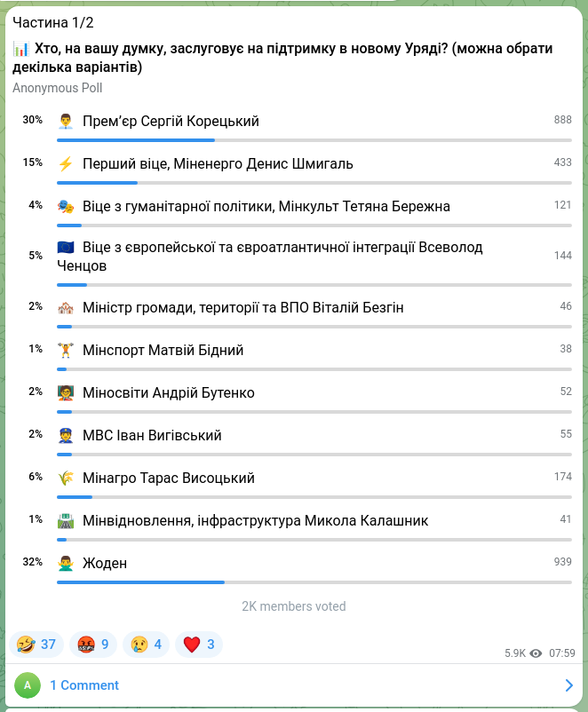
Task: Click the 4% percentage for Бережна
Action: click(36, 205)
